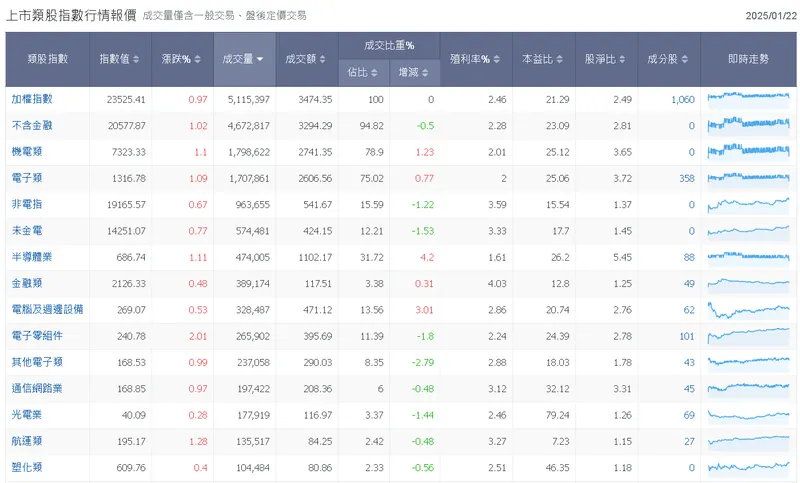Open 航運類 constituent count 27
The width and height of the screenshot is (800, 483).
[689, 441]
